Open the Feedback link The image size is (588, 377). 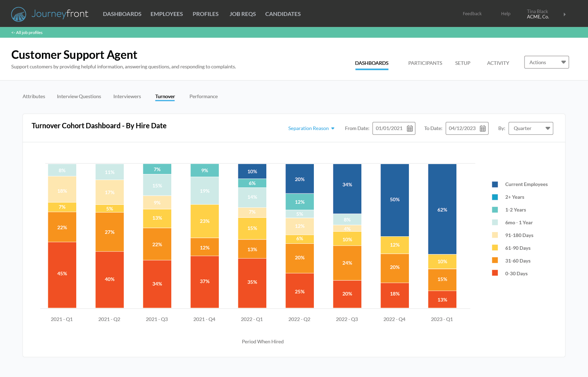472,14
